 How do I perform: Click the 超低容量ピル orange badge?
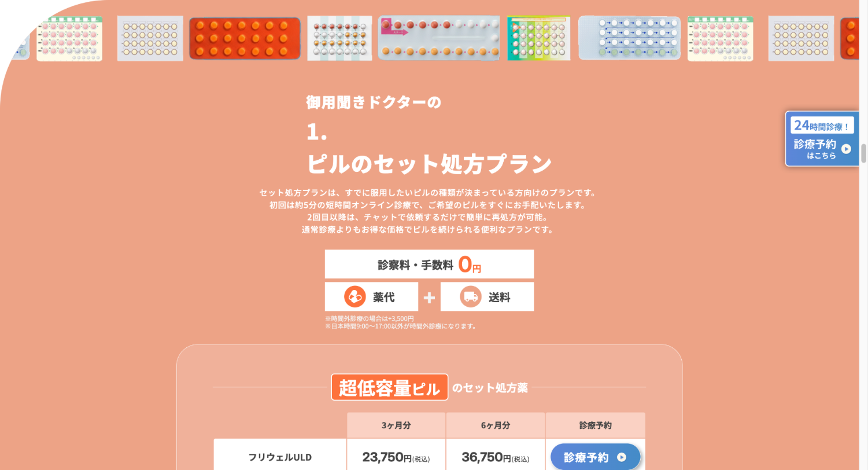point(389,387)
